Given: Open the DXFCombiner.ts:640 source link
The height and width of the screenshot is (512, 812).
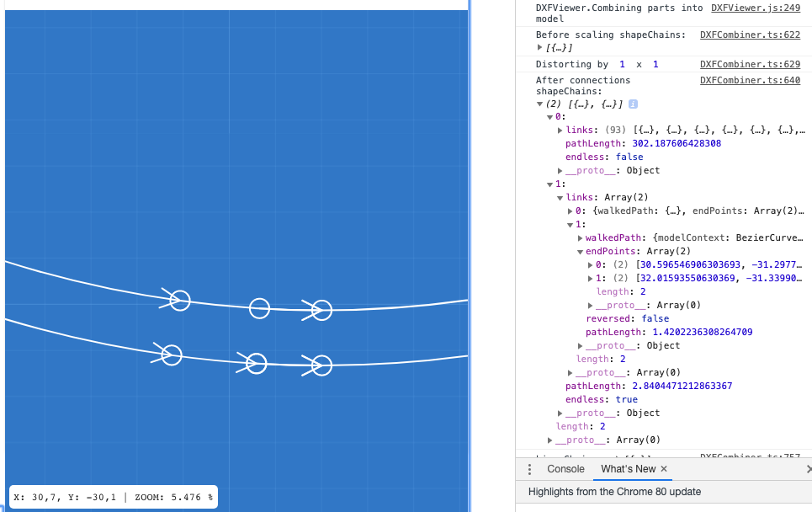Looking at the screenshot, I should pyautogui.click(x=750, y=80).
